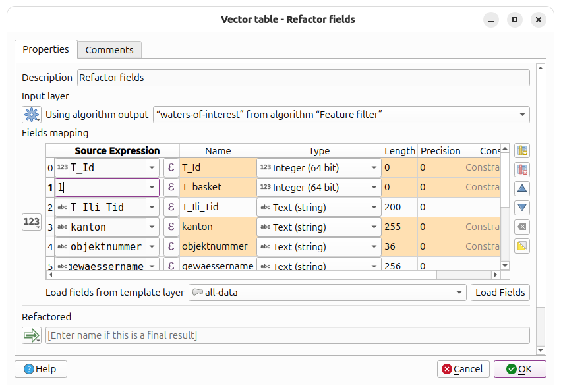This screenshot has height=392, width=561.
Task: Open Type dropdown for T_Ili_Tid row
Action: tap(319, 207)
